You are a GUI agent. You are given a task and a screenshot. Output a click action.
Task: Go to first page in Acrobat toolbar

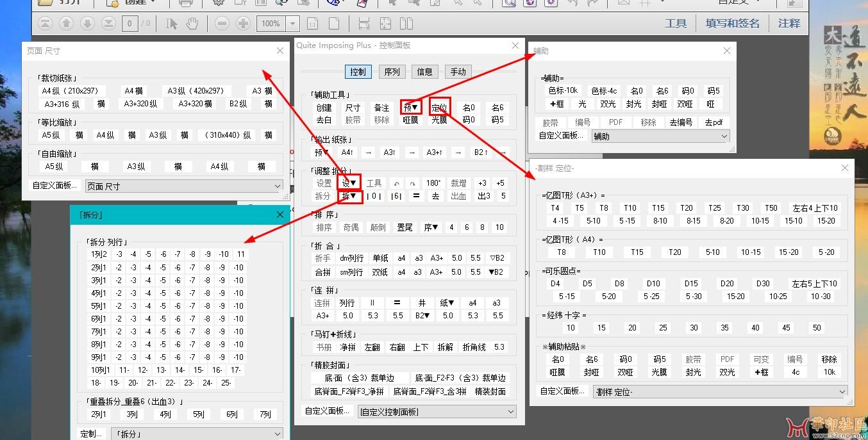click(45, 24)
